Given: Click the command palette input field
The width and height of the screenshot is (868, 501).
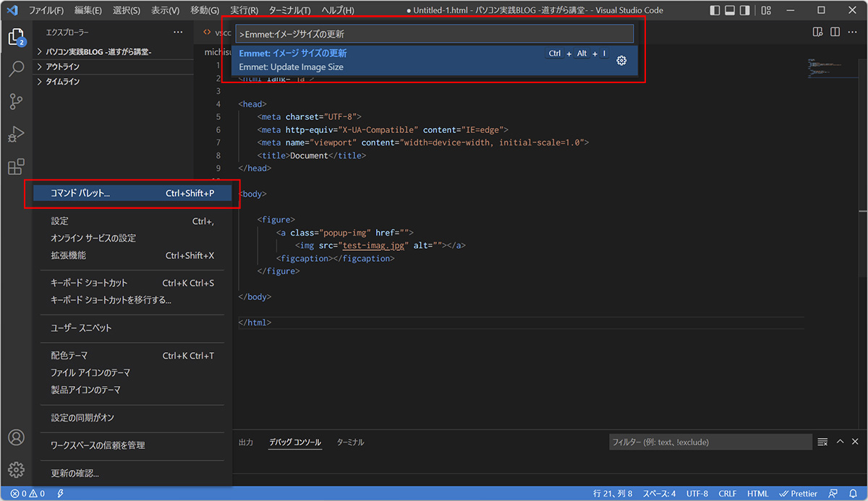Looking at the screenshot, I should pos(435,34).
